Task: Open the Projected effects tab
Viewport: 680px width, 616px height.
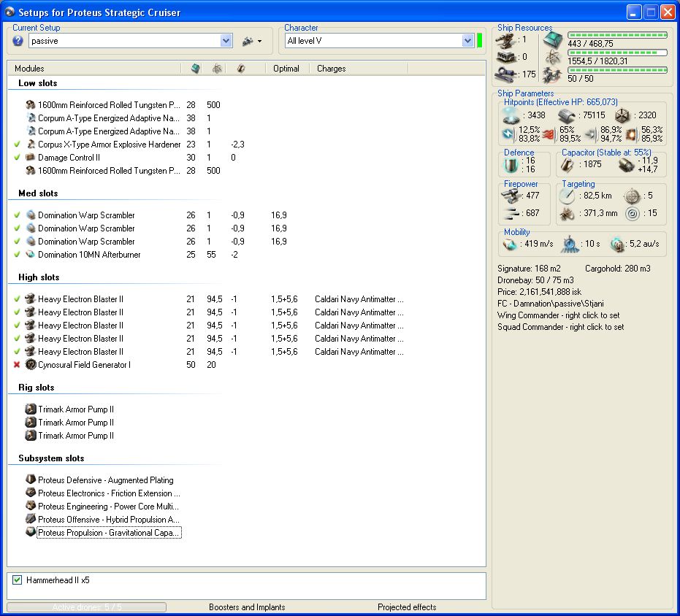Action: coord(407,607)
